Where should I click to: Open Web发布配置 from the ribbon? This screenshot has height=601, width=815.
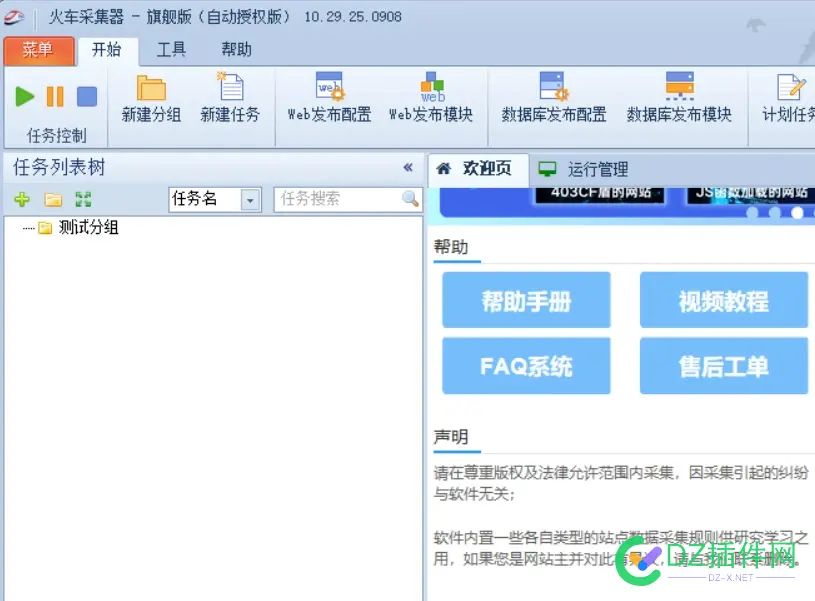pyautogui.click(x=330, y=98)
